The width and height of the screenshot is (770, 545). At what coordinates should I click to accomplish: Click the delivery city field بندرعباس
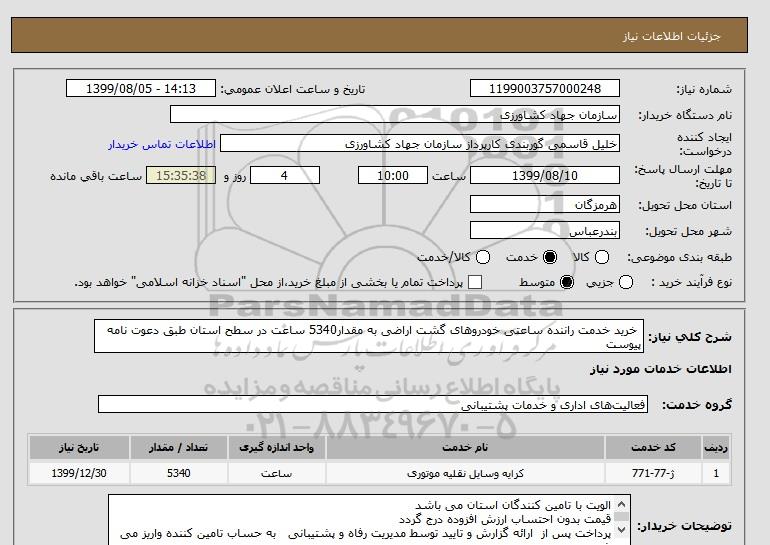545,230
